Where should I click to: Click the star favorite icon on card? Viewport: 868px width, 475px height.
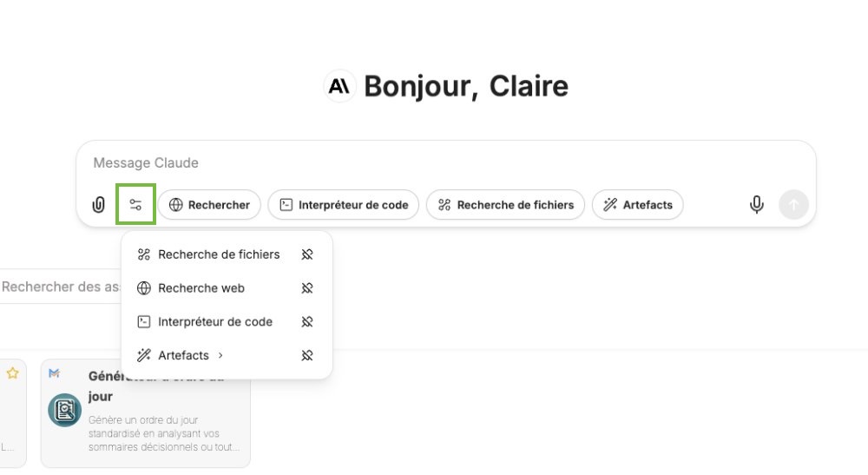[x=13, y=373]
